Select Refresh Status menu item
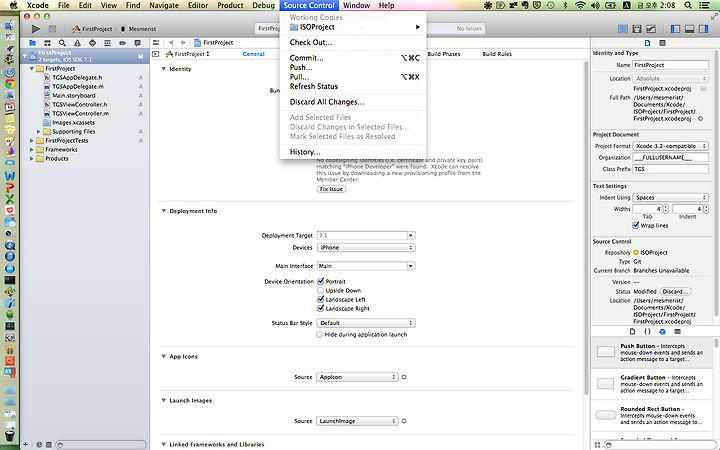 tap(353, 86)
